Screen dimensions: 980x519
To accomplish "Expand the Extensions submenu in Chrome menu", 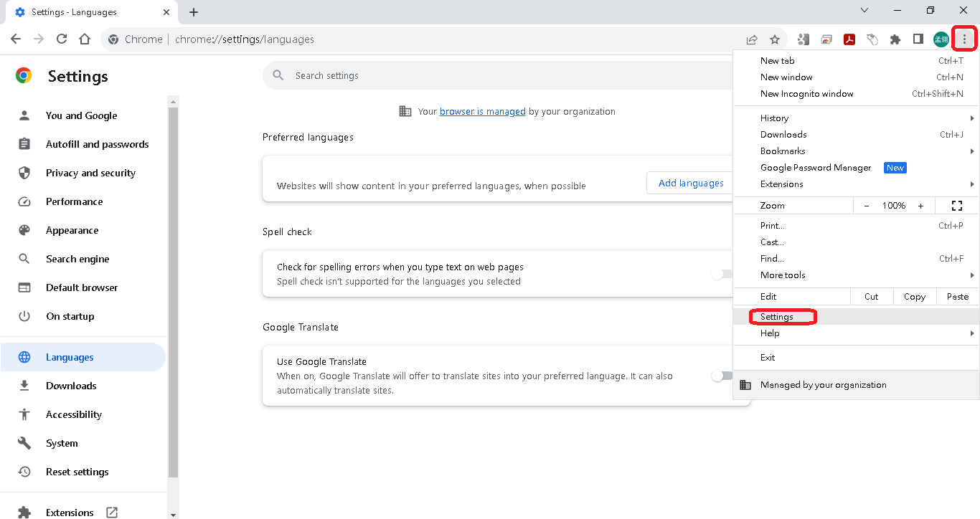I will pos(857,184).
